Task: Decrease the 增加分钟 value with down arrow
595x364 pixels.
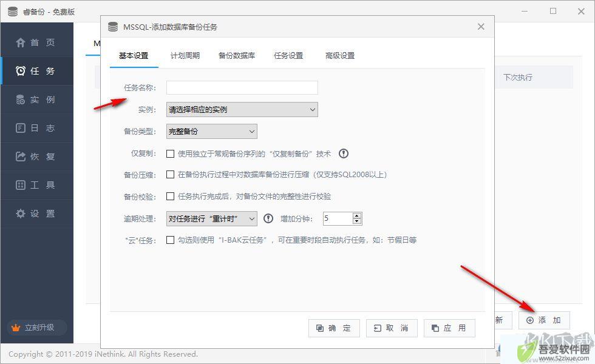Action: [x=357, y=221]
